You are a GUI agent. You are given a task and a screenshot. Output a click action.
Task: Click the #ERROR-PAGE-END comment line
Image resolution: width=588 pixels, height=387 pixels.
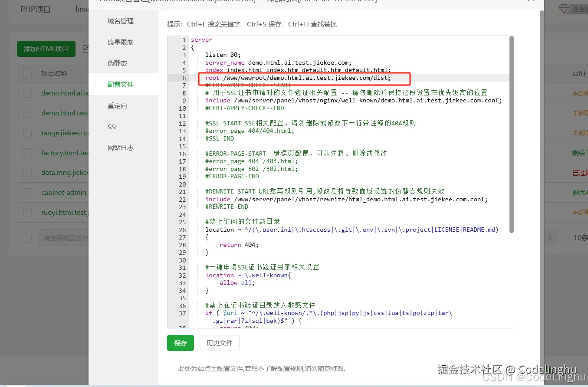tap(232, 176)
